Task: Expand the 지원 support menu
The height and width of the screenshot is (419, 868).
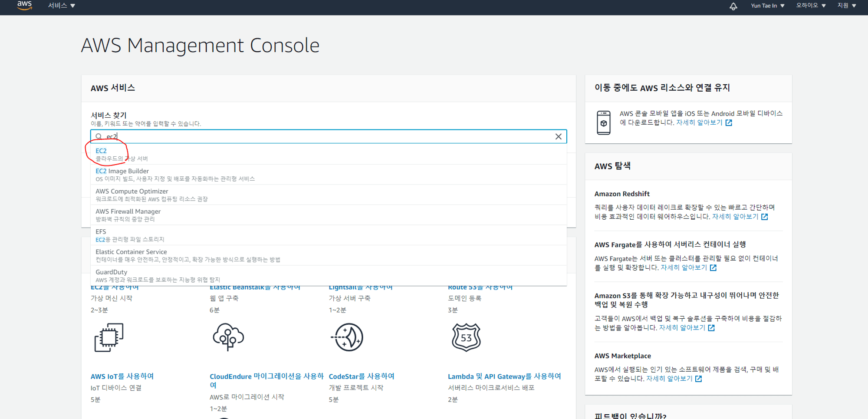Action: [x=847, y=6]
